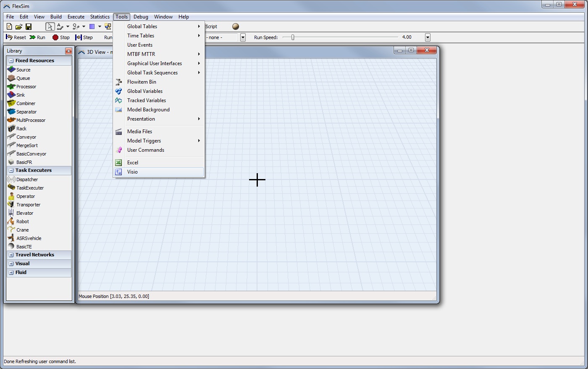Click the Run Speed slider handle

click(x=293, y=37)
